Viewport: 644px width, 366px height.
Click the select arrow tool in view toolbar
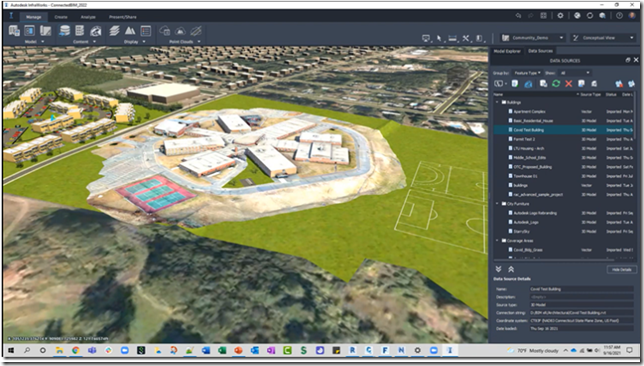click(x=439, y=38)
